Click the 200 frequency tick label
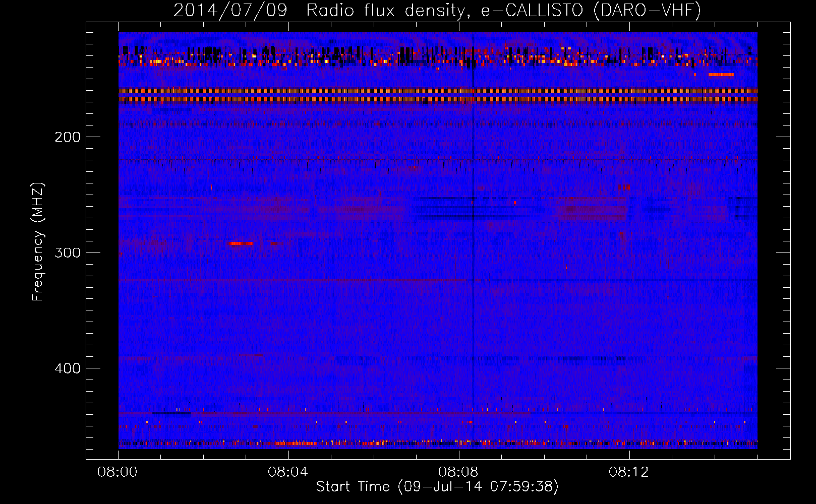This screenshot has width=816, height=504. (x=67, y=137)
